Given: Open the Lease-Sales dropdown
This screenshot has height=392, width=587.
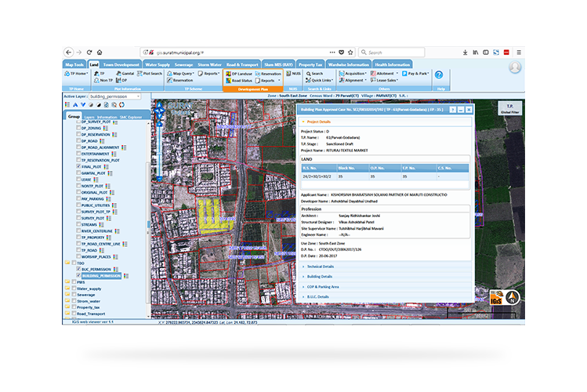Looking at the screenshot, I should [x=384, y=80].
